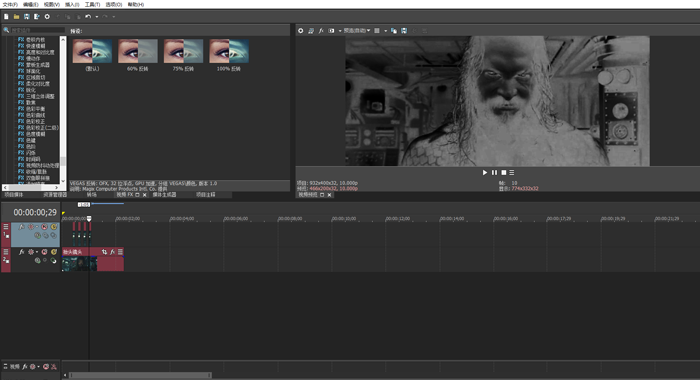The width and height of the screenshot is (700, 380).
Task: Choose the (默认) default preset thumbnail
Action: [92, 51]
